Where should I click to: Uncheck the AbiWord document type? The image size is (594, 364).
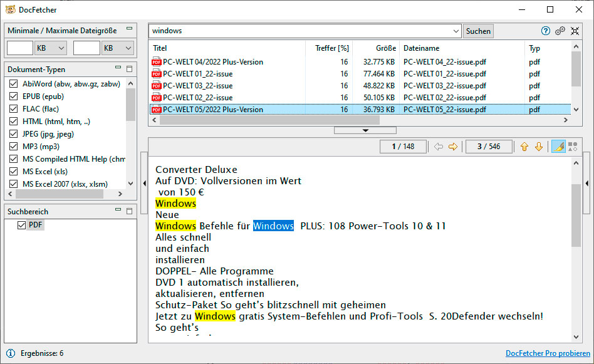(x=14, y=84)
